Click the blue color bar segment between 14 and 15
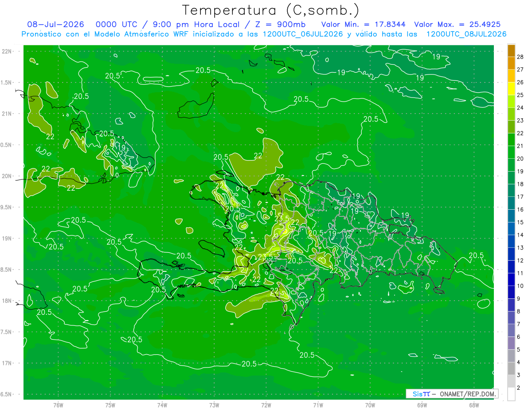The width and height of the screenshot is (532, 411). [511, 229]
